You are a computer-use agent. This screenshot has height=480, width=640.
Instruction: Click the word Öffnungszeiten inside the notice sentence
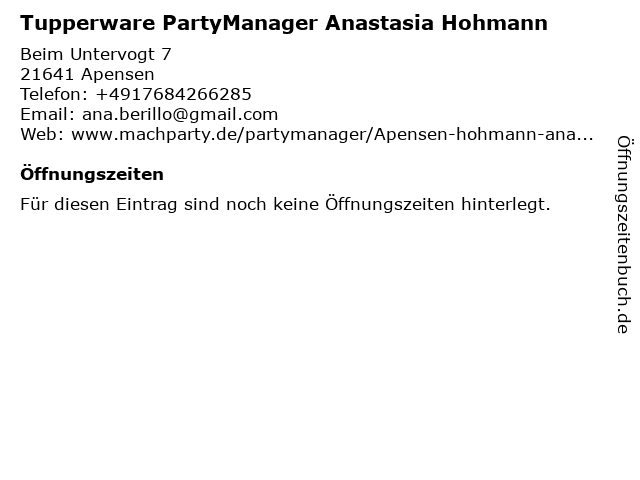[389, 204]
